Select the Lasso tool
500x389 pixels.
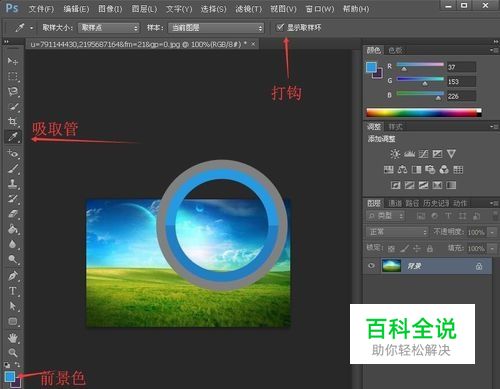(13, 92)
